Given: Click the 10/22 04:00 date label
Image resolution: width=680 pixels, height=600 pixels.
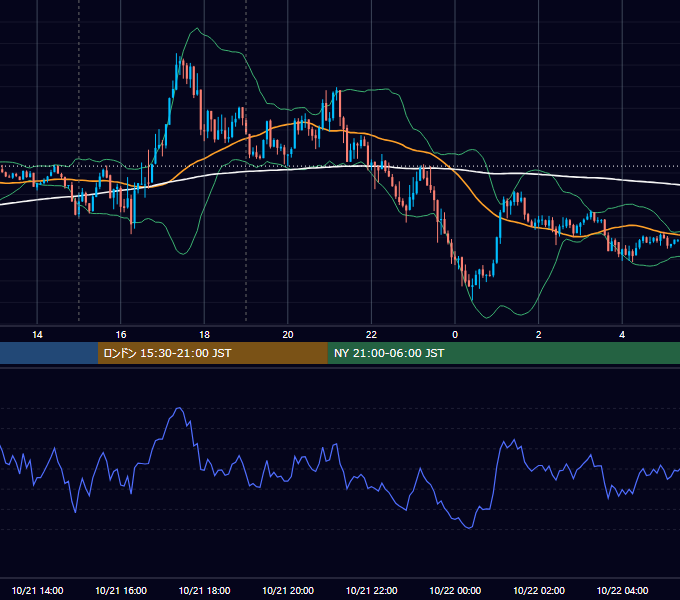Looking at the screenshot, I should click(x=622, y=590).
